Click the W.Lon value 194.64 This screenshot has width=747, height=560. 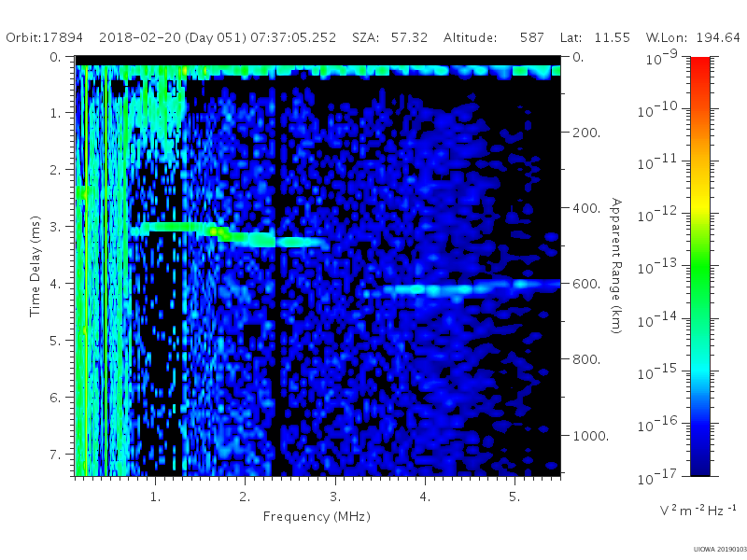click(x=718, y=37)
